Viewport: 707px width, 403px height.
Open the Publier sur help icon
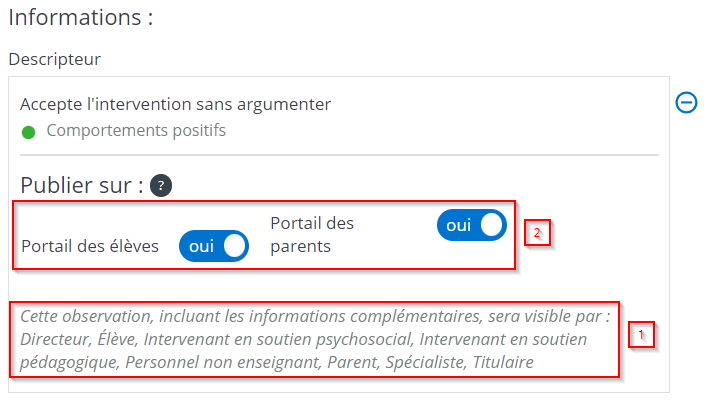pyautogui.click(x=161, y=185)
